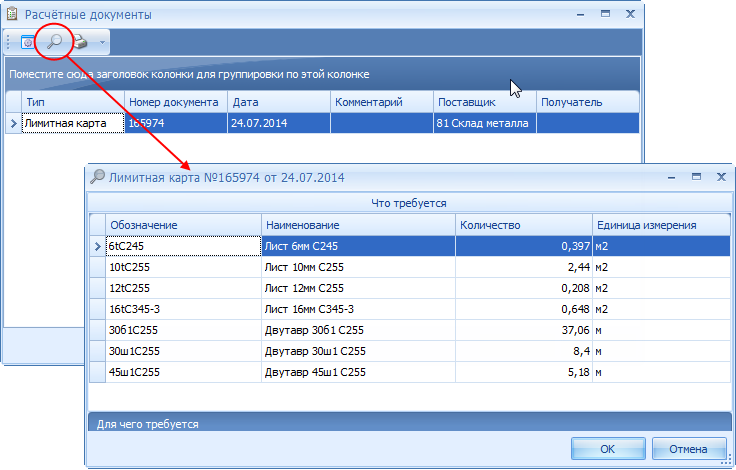The width and height of the screenshot is (736, 470).
Task: Click the Получатель column header
Action: click(586, 102)
